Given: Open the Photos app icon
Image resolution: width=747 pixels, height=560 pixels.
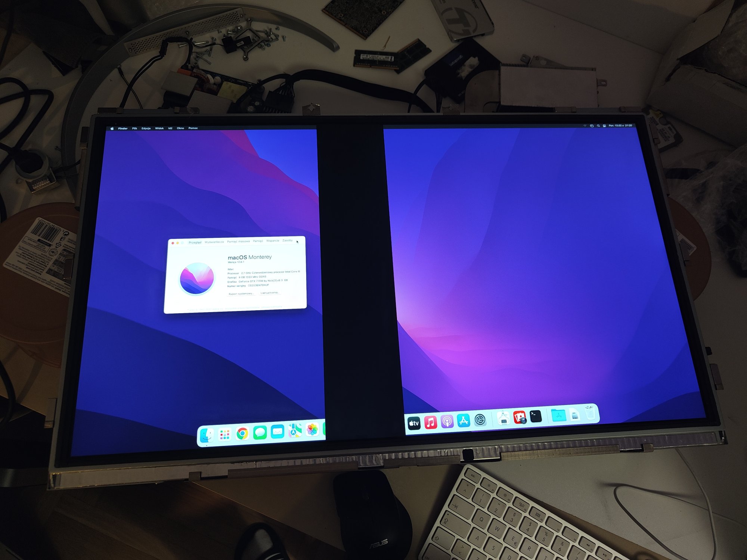Looking at the screenshot, I should (312, 430).
